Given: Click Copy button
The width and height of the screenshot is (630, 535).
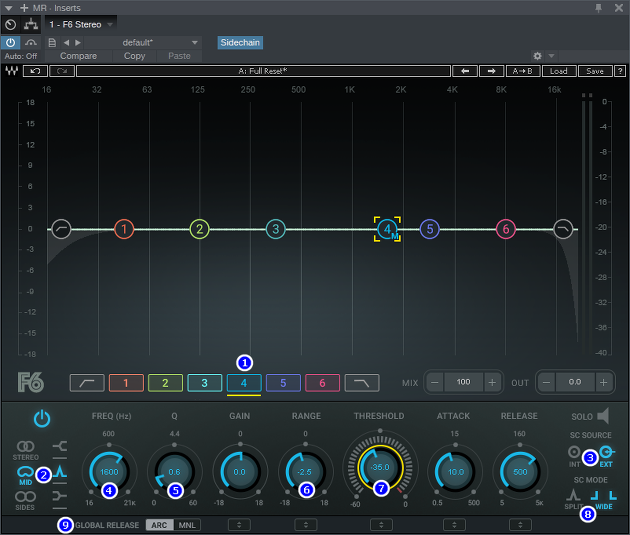Looking at the screenshot, I should pos(134,56).
